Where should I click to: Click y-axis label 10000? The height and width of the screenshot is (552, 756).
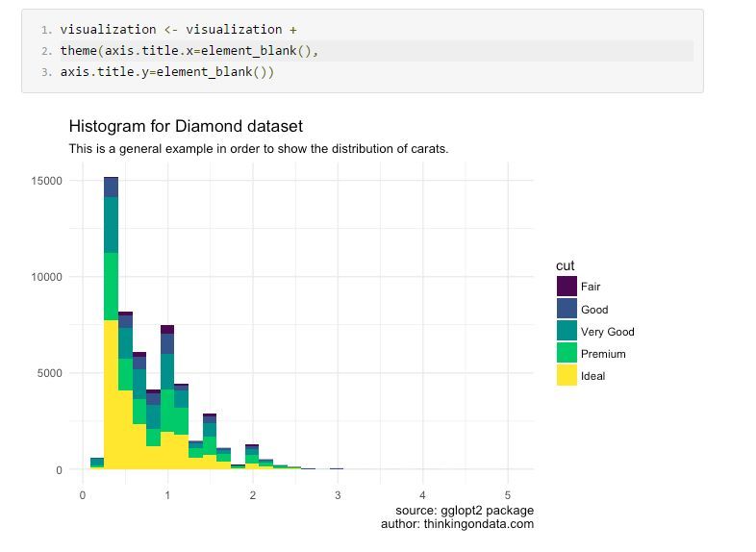pos(47,277)
